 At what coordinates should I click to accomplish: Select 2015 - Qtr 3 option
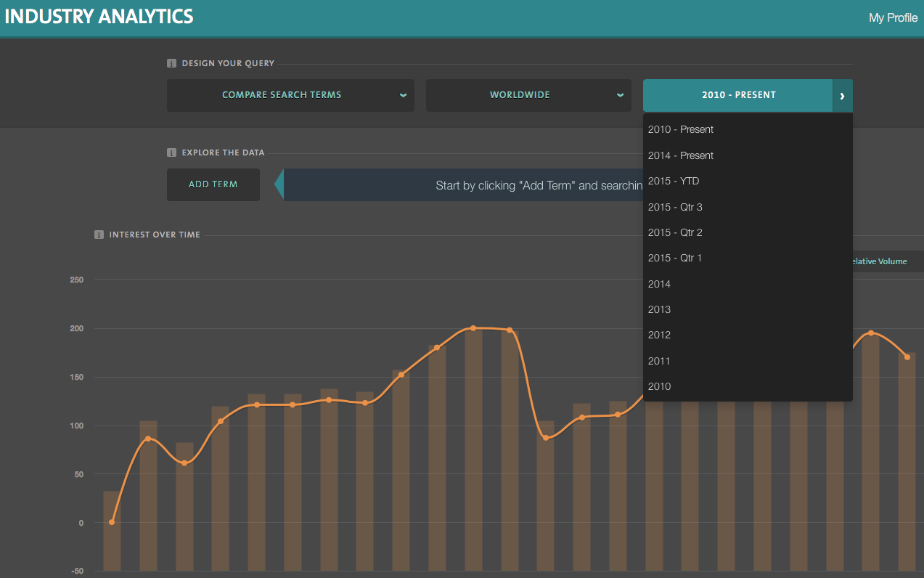click(x=675, y=207)
